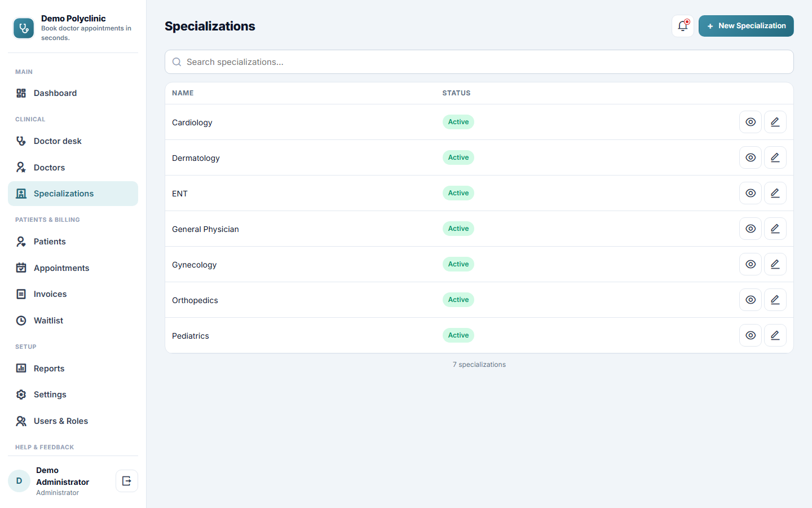The image size is (812, 508).
Task: Open the Doctors page
Action: point(73,168)
